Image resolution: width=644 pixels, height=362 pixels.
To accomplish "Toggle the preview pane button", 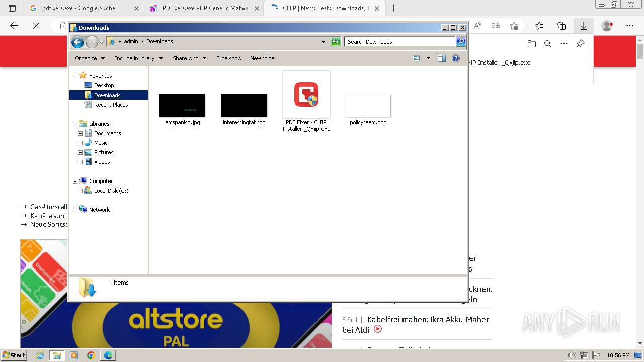I will click(442, 58).
